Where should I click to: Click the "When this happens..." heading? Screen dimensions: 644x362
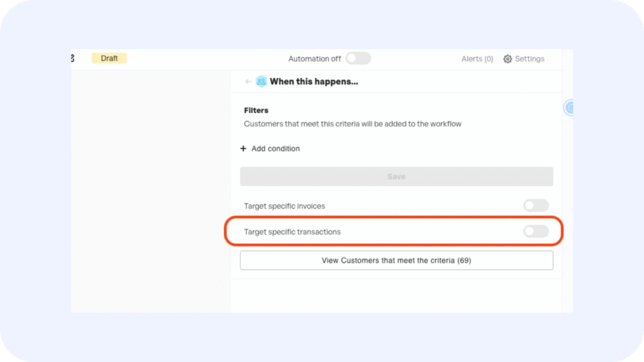[314, 82]
